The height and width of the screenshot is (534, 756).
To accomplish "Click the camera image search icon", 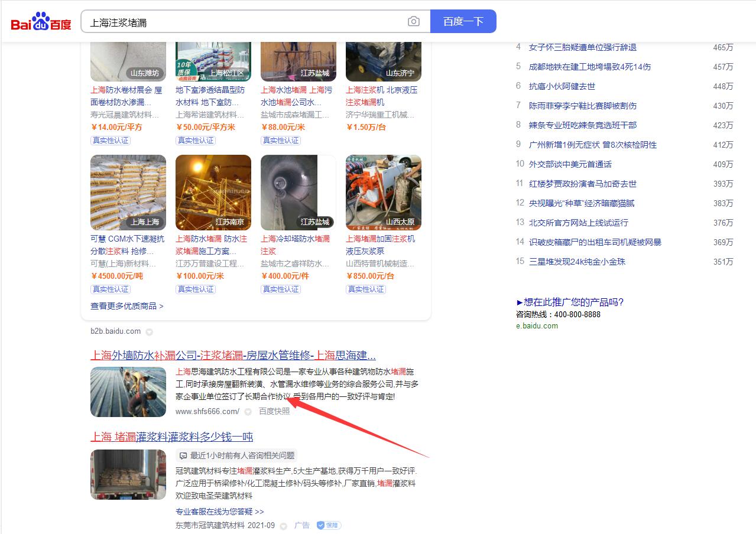I will (x=414, y=22).
